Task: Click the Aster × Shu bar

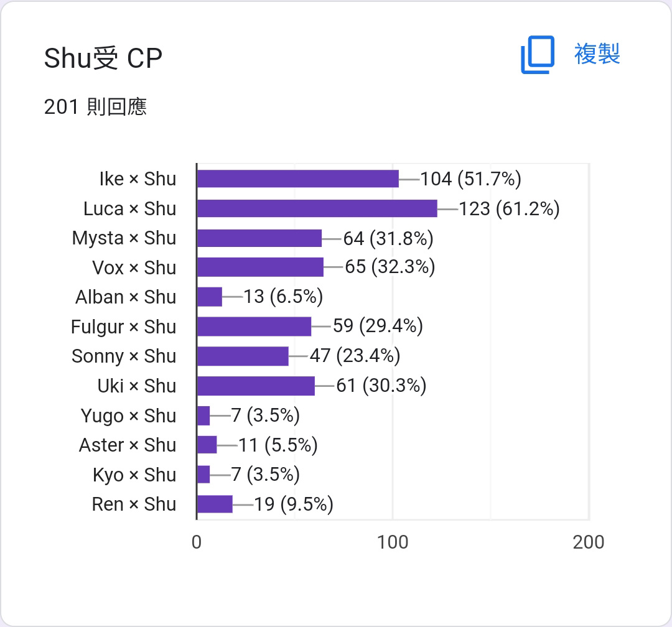Action: 207,444
